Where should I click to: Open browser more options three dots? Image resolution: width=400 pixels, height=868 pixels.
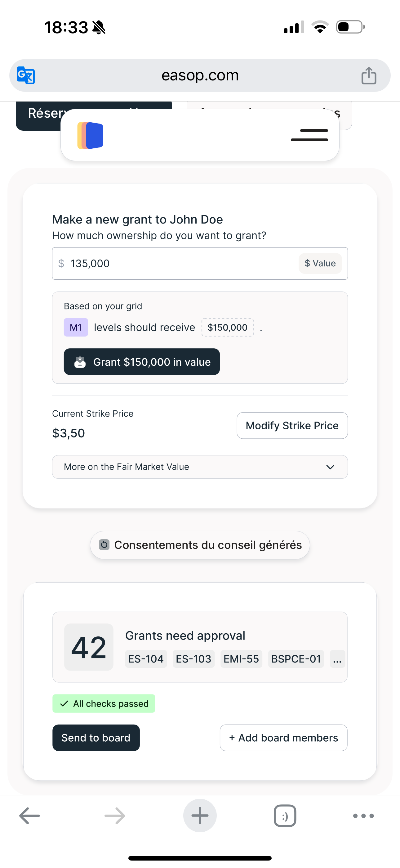point(363,816)
